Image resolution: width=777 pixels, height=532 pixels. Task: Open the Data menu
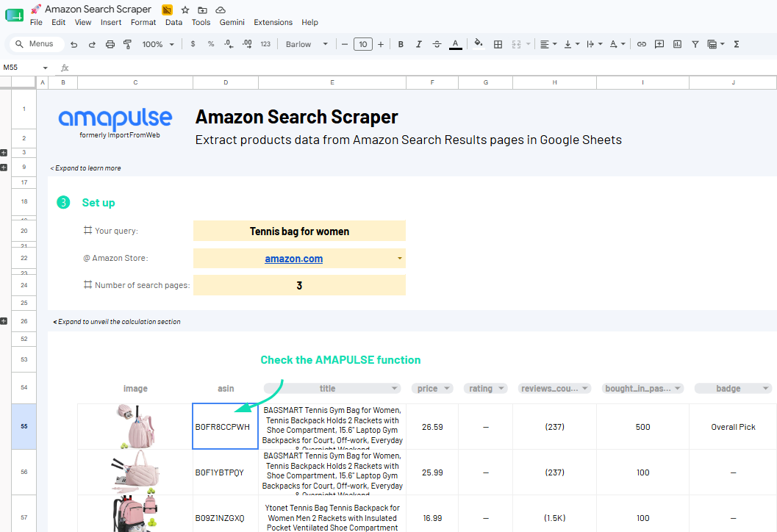(174, 22)
